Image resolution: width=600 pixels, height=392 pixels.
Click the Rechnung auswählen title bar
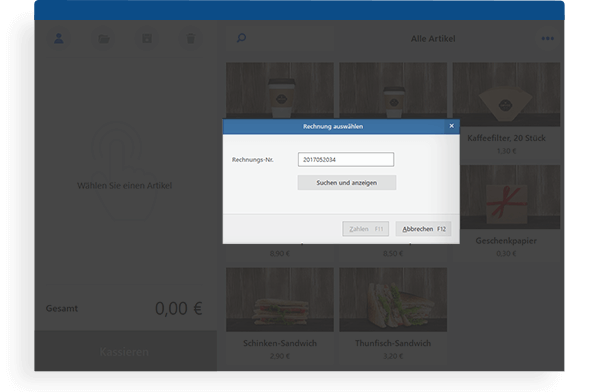pyautogui.click(x=333, y=126)
